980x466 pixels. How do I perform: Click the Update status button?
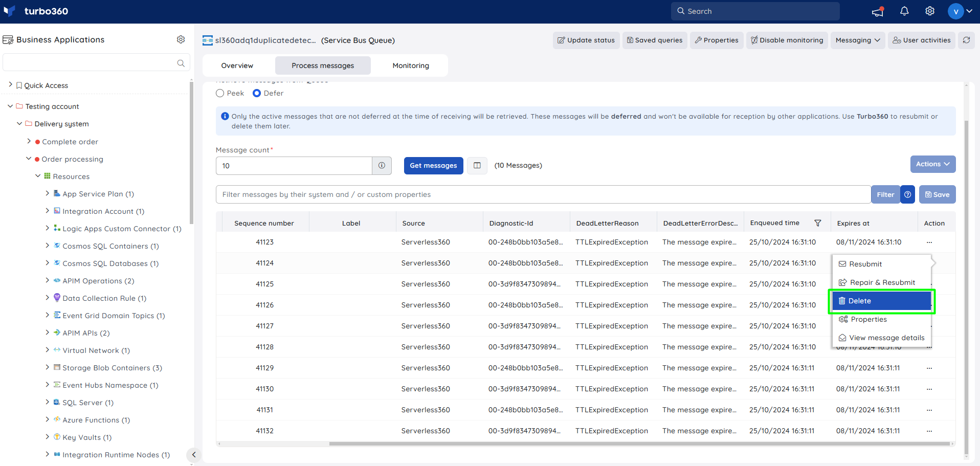(586, 40)
